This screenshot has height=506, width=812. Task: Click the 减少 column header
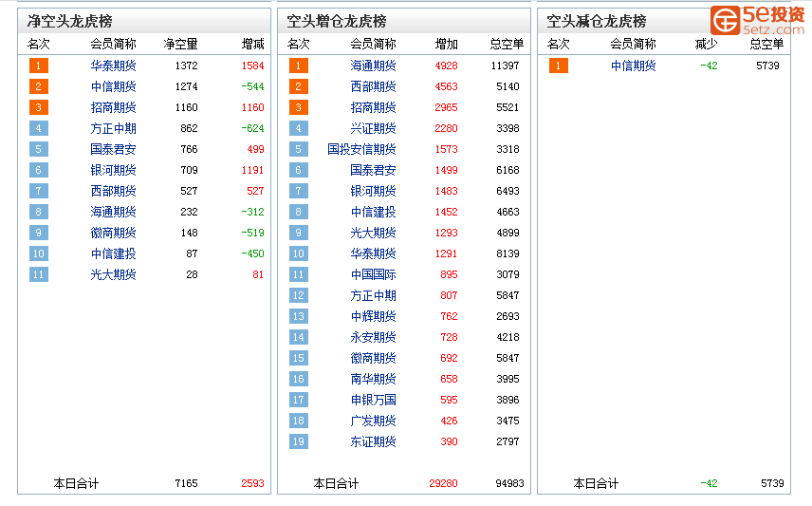coord(707,44)
